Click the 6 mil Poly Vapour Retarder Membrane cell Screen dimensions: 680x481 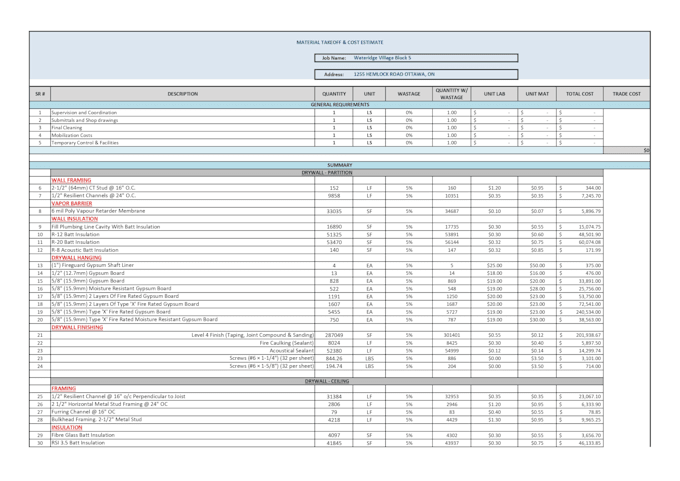(183, 211)
